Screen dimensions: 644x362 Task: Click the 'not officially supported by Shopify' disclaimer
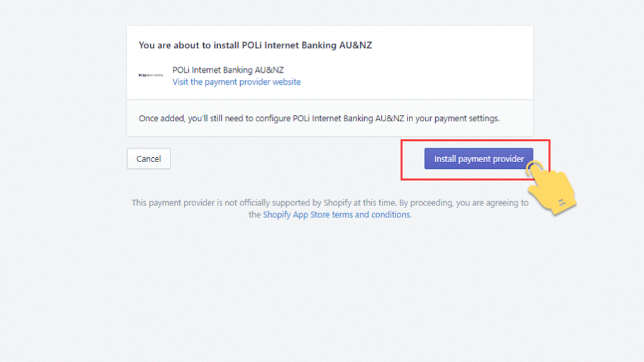point(330,209)
